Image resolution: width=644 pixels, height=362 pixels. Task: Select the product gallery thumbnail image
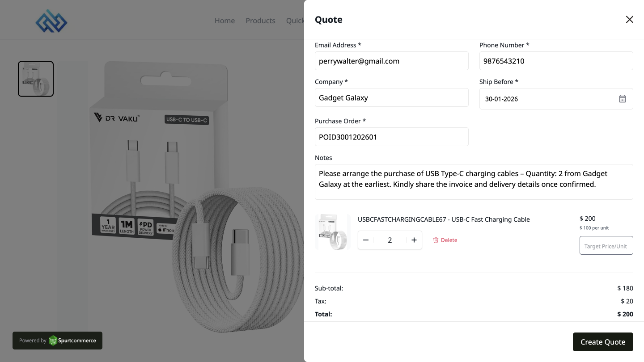click(x=36, y=79)
